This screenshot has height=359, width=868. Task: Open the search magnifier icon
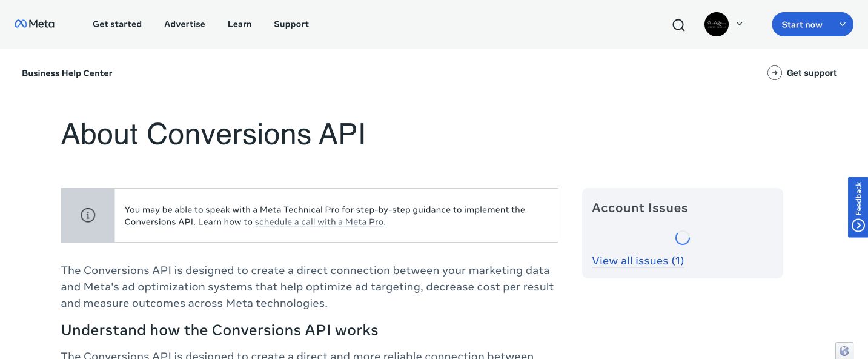click(x=678, y=25)
